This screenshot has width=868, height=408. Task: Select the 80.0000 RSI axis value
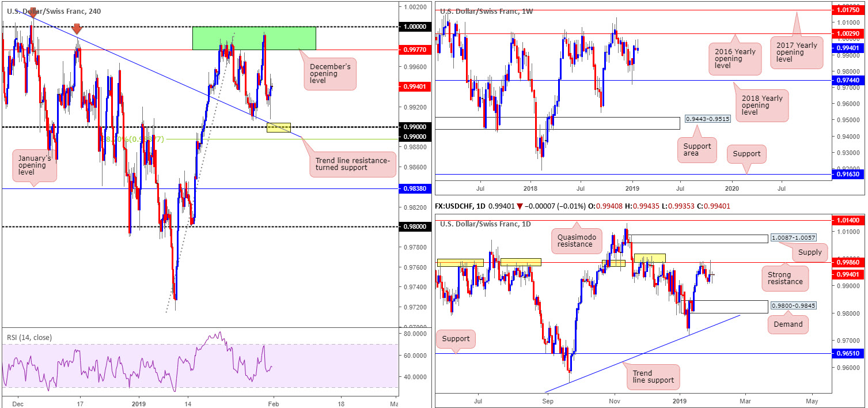415,334
